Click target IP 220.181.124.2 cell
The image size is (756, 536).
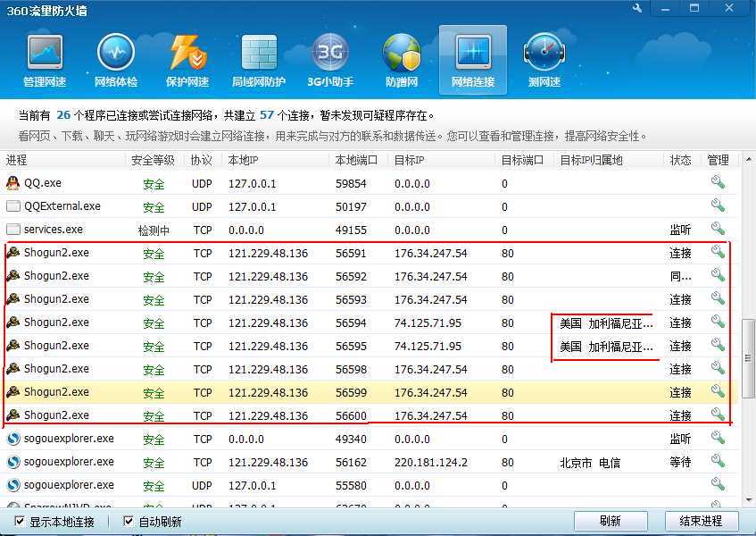(430, 462)
